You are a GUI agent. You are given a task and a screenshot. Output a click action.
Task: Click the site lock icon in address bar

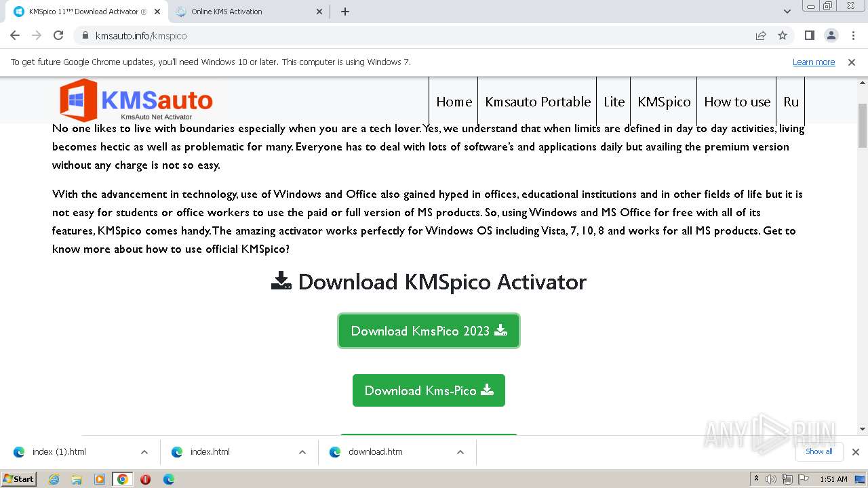coord(85,35)
